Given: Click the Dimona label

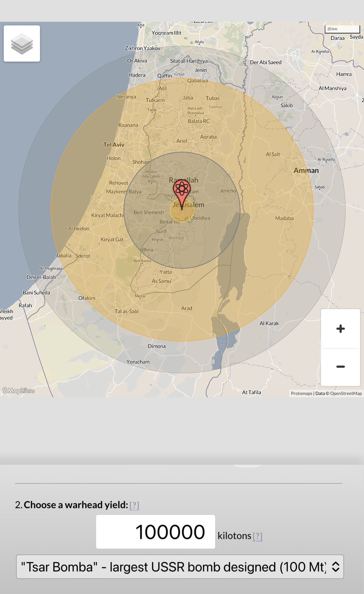Looking at the screenshot, I should (157, 346).
